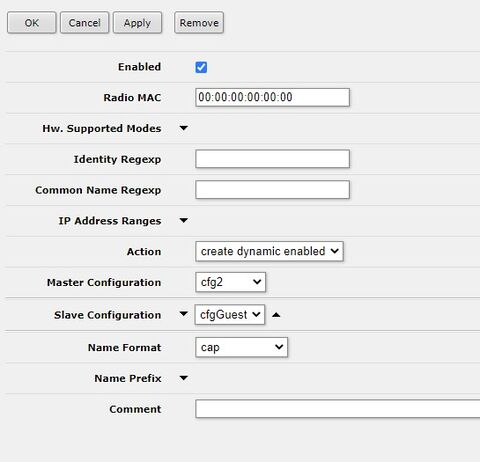
Task: Add another Slave Configuration with down arrow
Action: pos(184,314)
